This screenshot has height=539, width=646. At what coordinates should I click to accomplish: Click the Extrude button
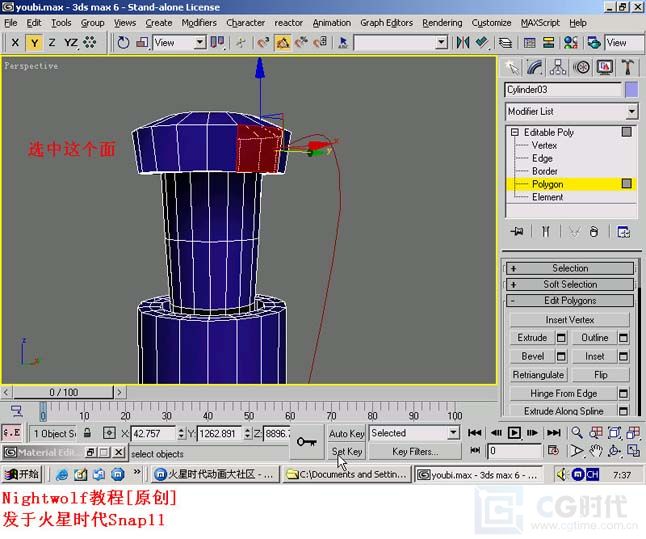point(532,338)
